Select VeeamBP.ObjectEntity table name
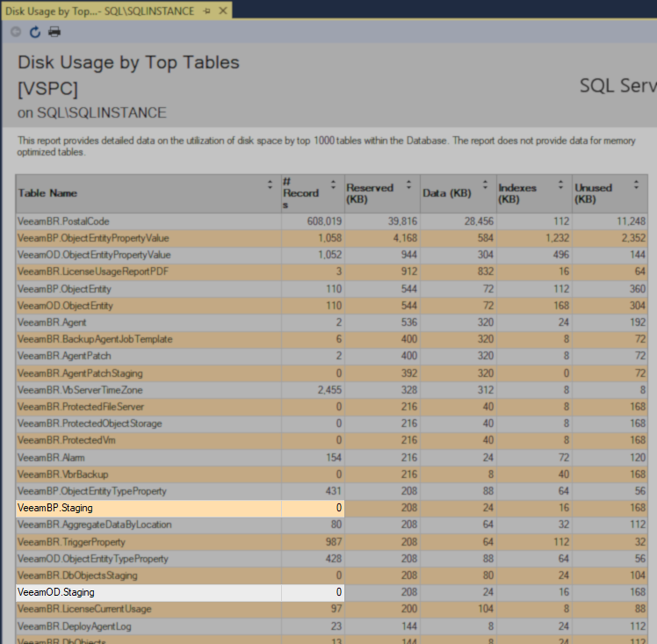The width and height of the screenshot is (657, 644). click(x=64, y=289)
